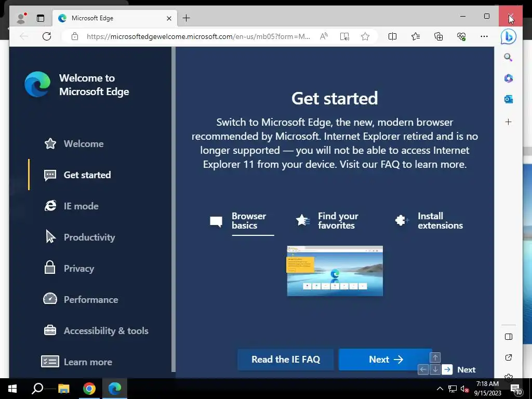Open Bing Chat sidebar button

[508, 37]
